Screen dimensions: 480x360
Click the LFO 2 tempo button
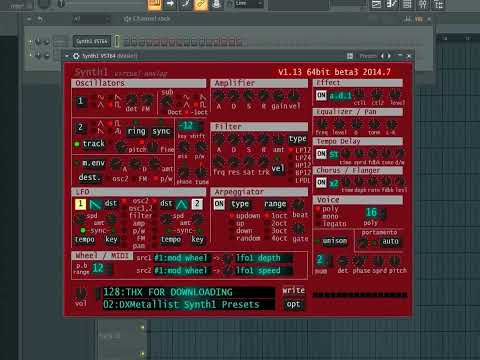171,240
